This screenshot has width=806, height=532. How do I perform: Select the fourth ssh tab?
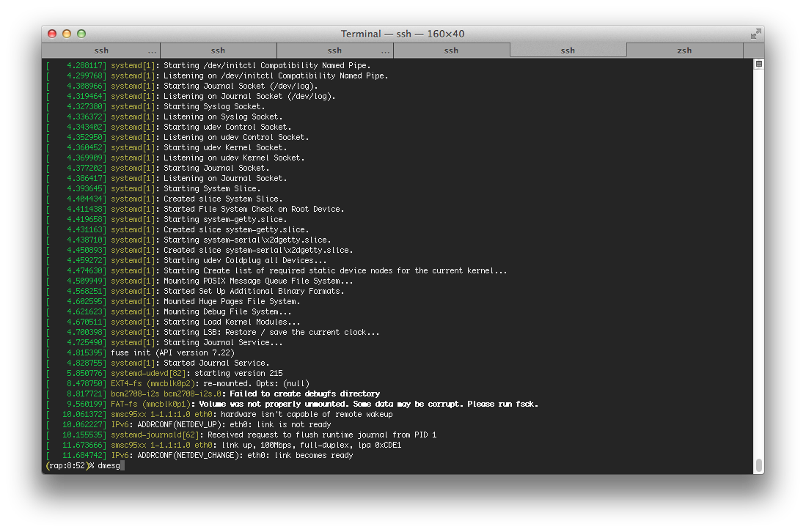coord(451,51)
